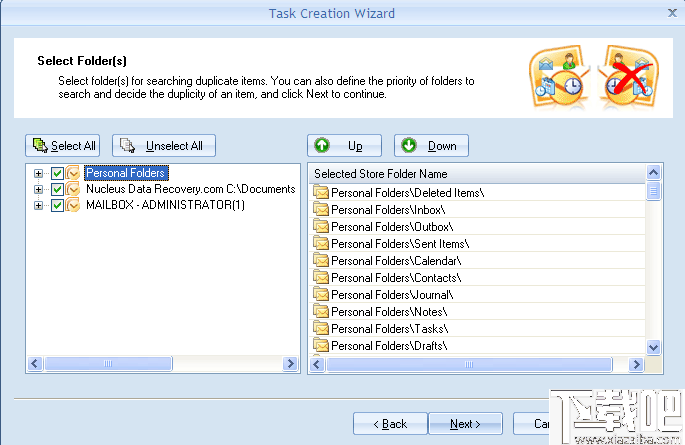This screenshot has height=445, width=685.
Task: Click the Tasks folder icon
Action: 321,328
